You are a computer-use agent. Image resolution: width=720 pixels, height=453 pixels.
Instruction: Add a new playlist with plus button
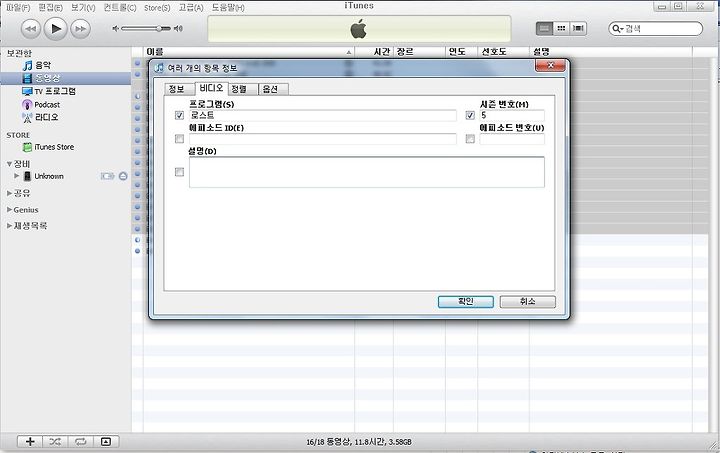(30, 442)
